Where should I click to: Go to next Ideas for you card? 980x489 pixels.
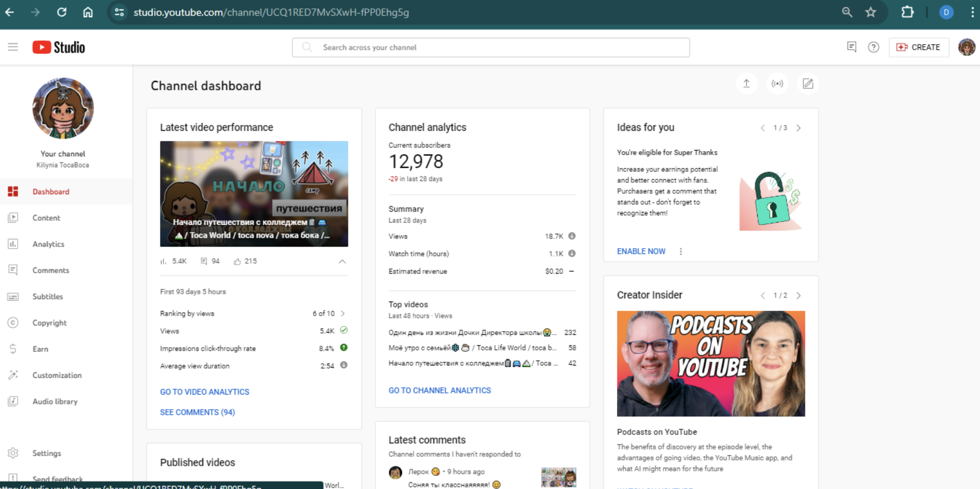click(x=799, y=128)
